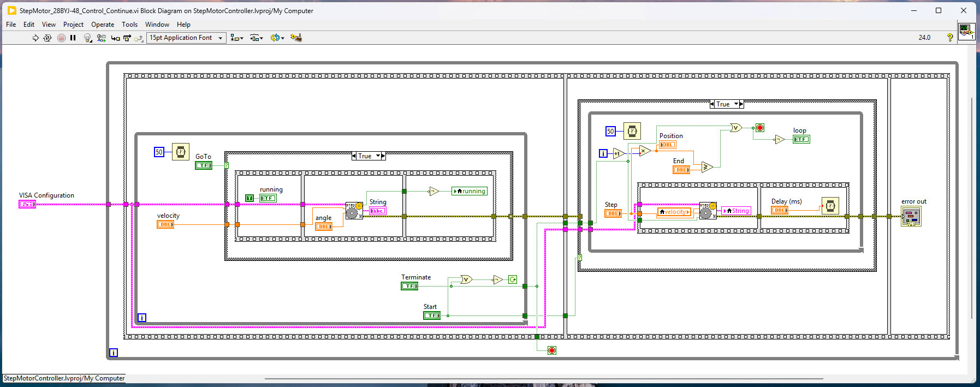Select the GoTo boolean terminal
The image size is (980, 387).
coord(204,165)
